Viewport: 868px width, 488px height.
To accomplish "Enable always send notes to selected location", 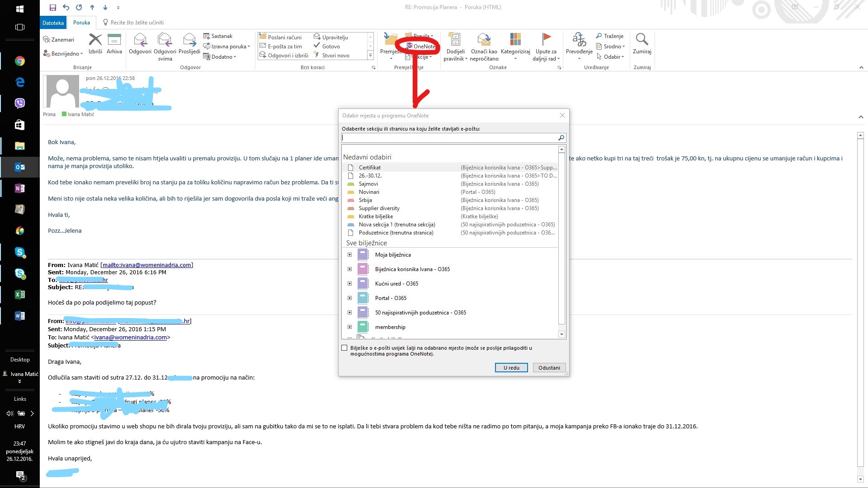I will [344, 348].
